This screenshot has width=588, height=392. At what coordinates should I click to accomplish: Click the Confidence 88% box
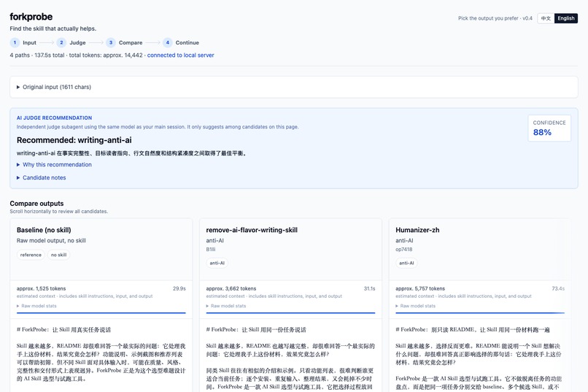coord(549,128)
